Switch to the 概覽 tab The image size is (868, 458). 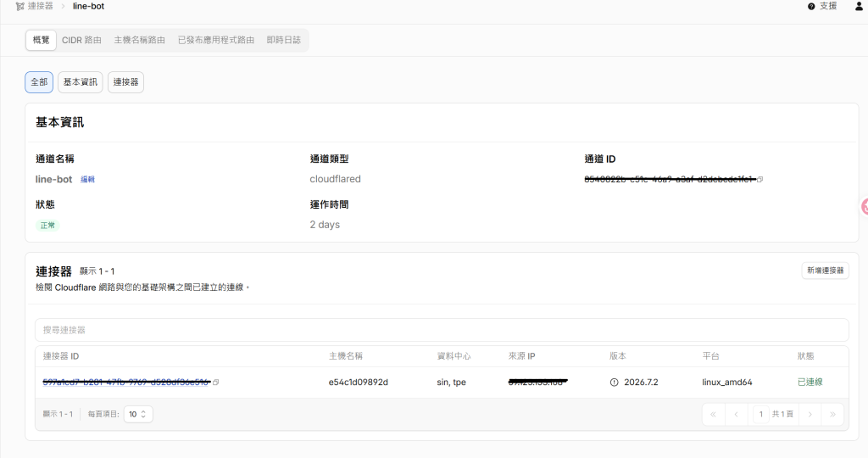coord(41,40)
